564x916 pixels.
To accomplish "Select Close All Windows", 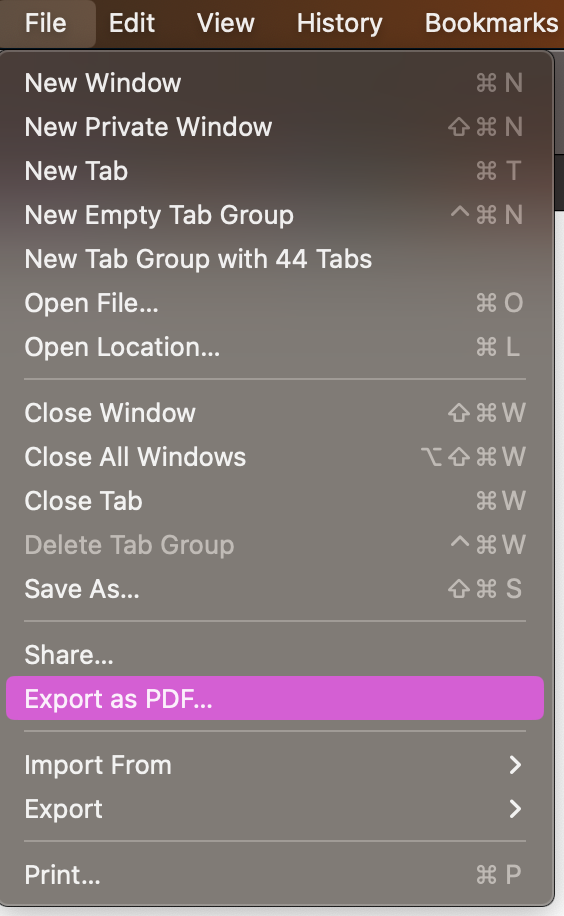I will pos(275,457).
